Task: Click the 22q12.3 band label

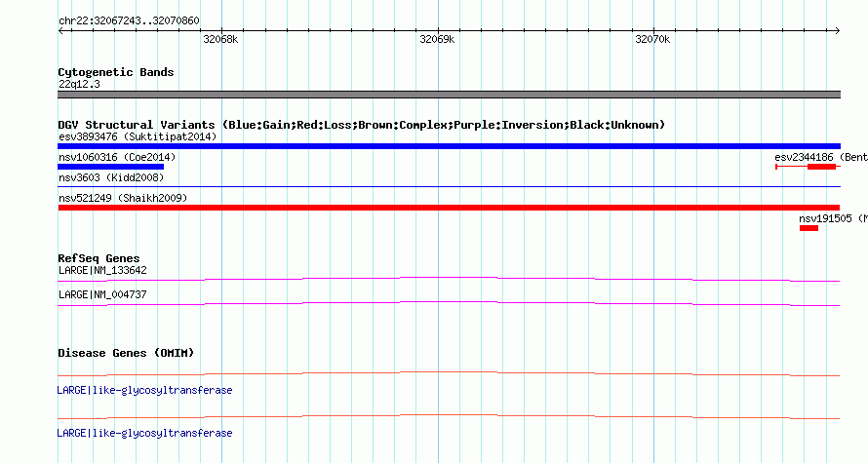Action: (x=79, y=84)
